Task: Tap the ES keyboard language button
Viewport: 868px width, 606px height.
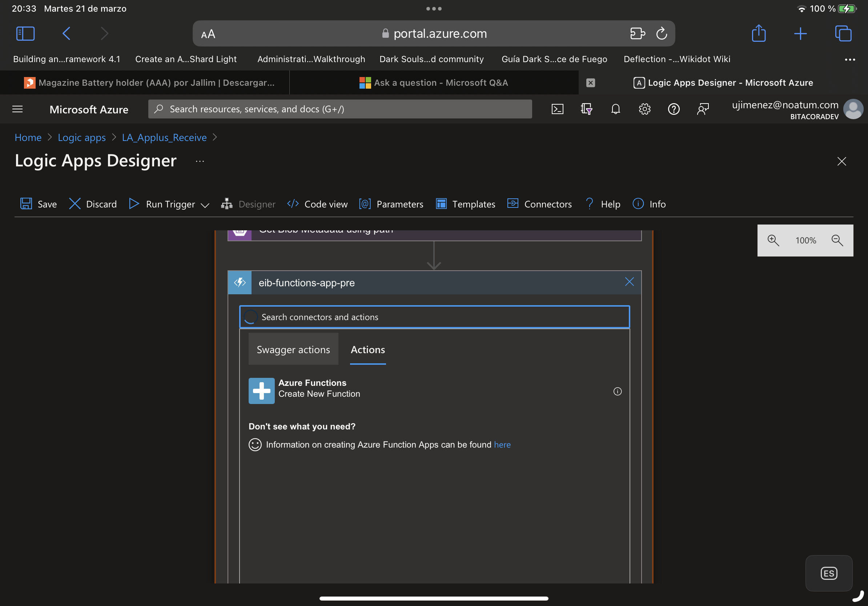Action: click(829, 573)
